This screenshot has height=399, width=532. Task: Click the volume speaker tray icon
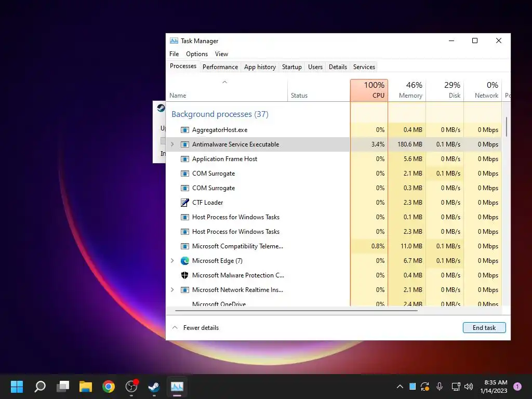(469, 387)
